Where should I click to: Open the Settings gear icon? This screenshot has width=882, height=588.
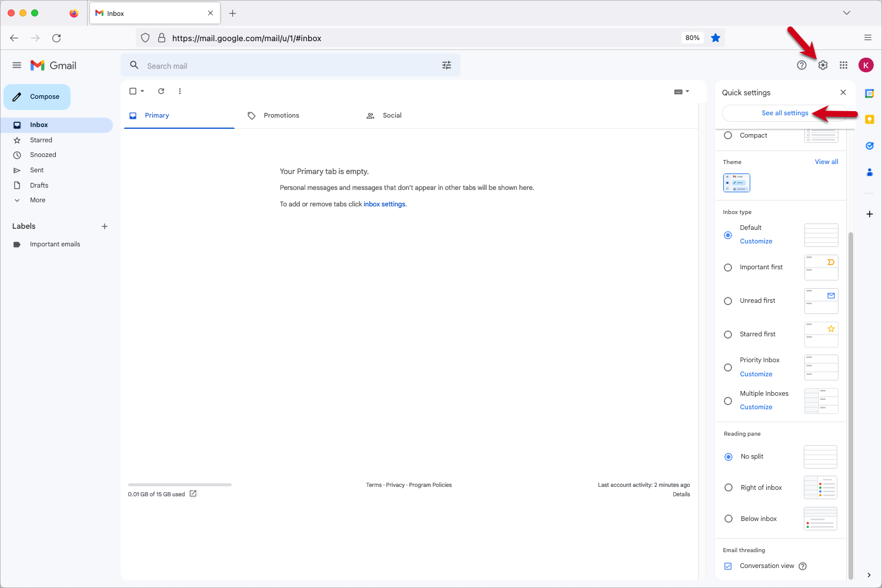(x=823, y=65)
